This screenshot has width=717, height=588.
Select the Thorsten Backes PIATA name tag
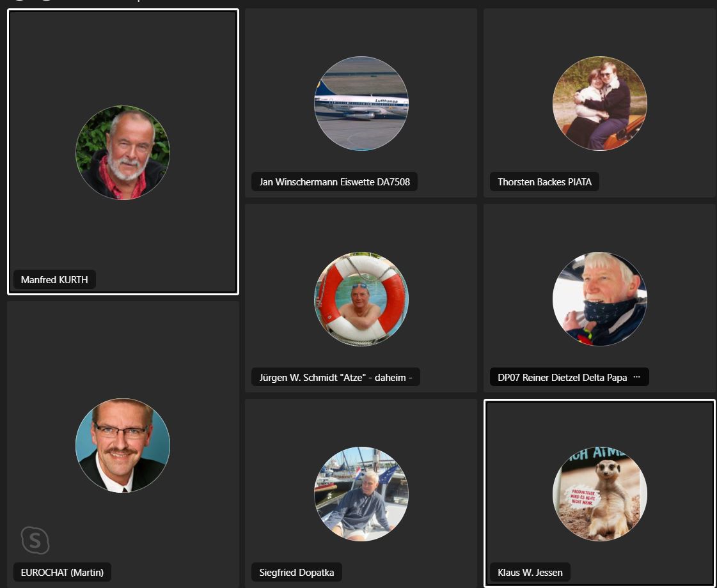click(x=544, y=182)
